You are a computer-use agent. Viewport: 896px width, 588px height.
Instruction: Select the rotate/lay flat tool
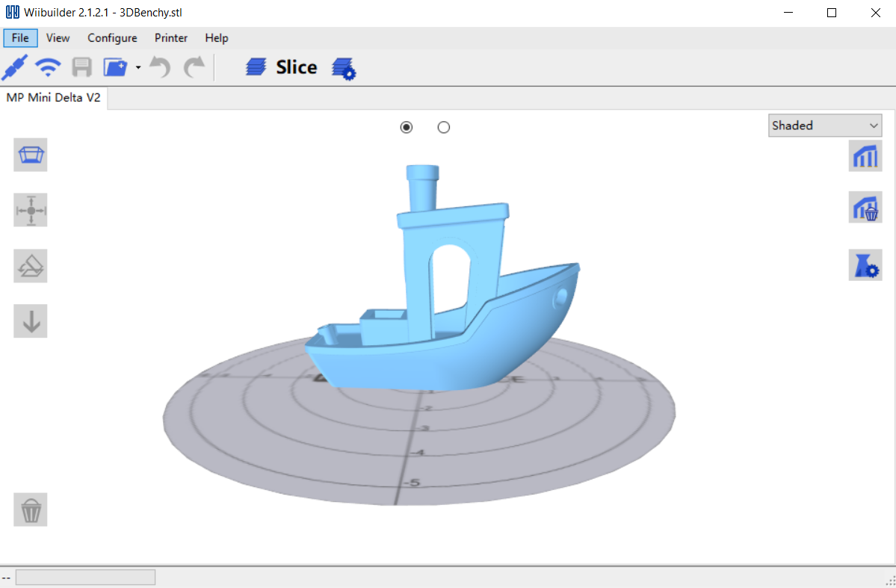point(31,266)
